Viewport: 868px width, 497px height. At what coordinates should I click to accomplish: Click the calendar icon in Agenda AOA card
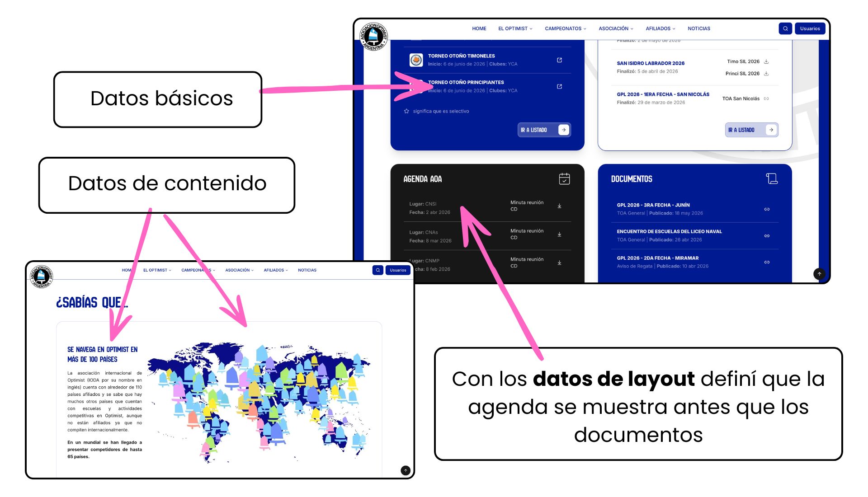564,178
